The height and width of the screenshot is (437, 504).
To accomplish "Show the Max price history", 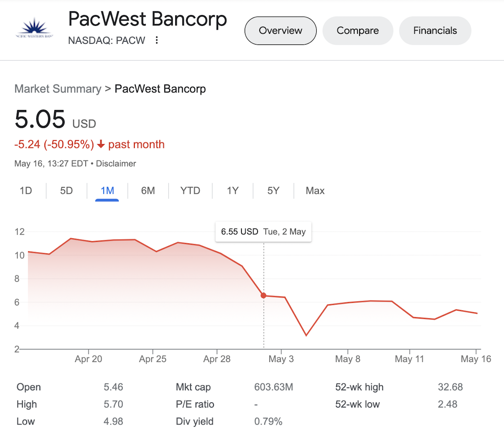I will pos(315,191).
